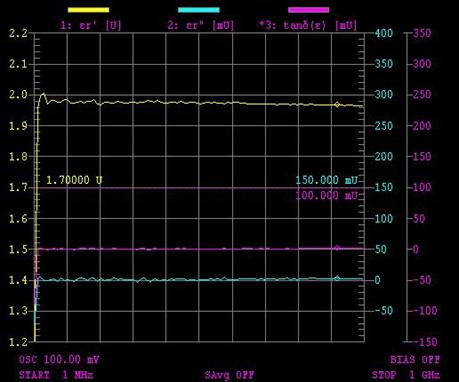This screenshot has height=382, width=459.
Task: Click the yellow axis 2.2 top scale value
Action: pyautogui.click(x=18, y=33)
